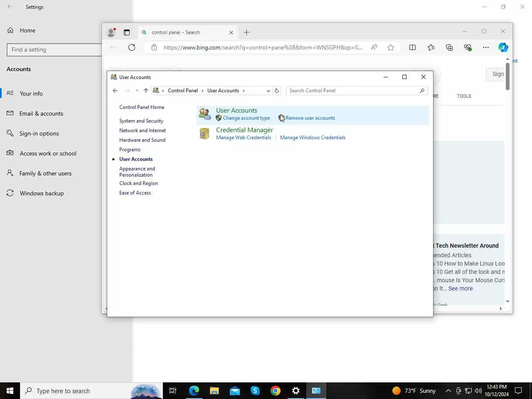
Task: View site information lock icon in Edge
Action: [154, 47]
